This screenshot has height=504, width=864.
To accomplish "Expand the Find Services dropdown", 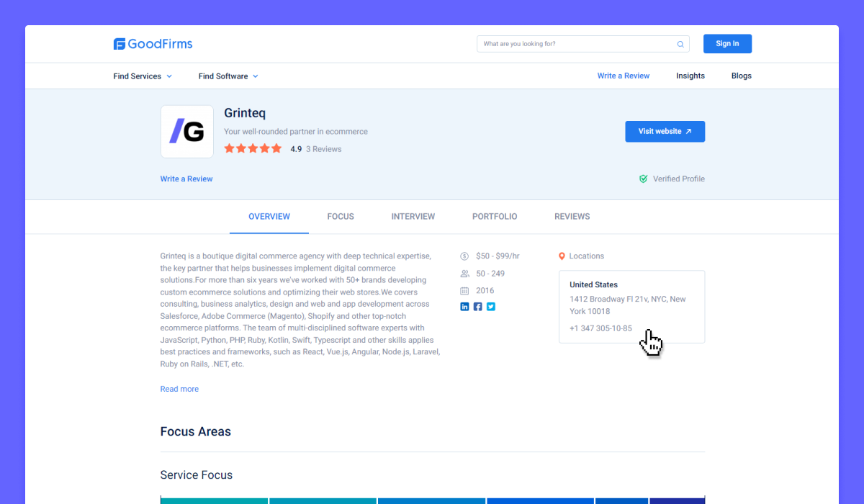I will (x=143, y=76).
